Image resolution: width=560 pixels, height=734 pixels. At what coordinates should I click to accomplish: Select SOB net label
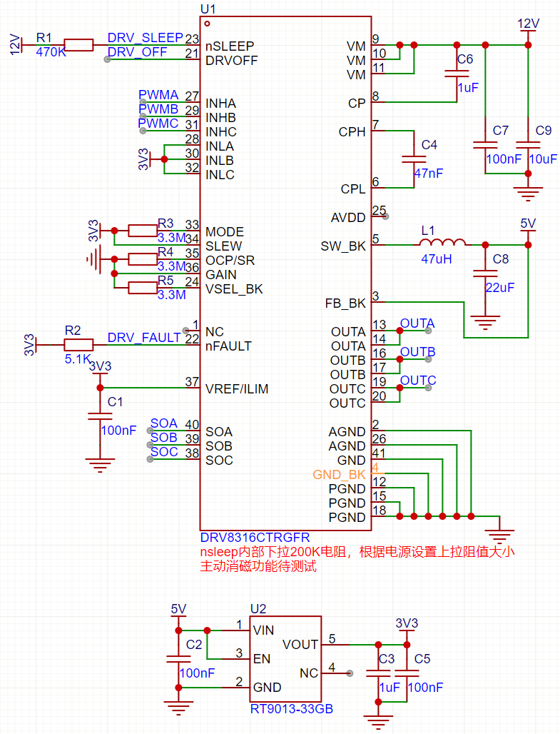(x=164, y=438)
